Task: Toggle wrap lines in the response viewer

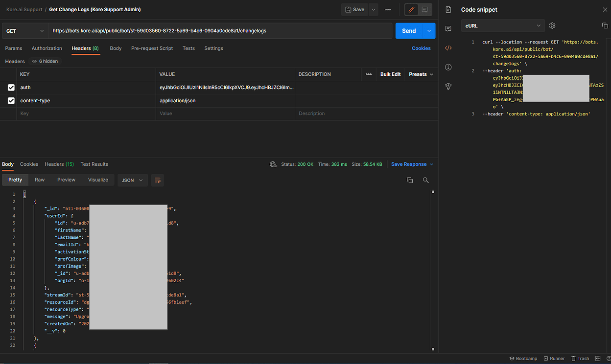Action: pos(157,180)
